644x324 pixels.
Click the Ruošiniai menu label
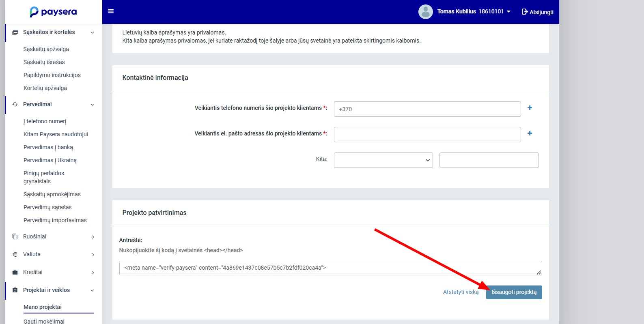pyautogui.click(x=34, y=236)
